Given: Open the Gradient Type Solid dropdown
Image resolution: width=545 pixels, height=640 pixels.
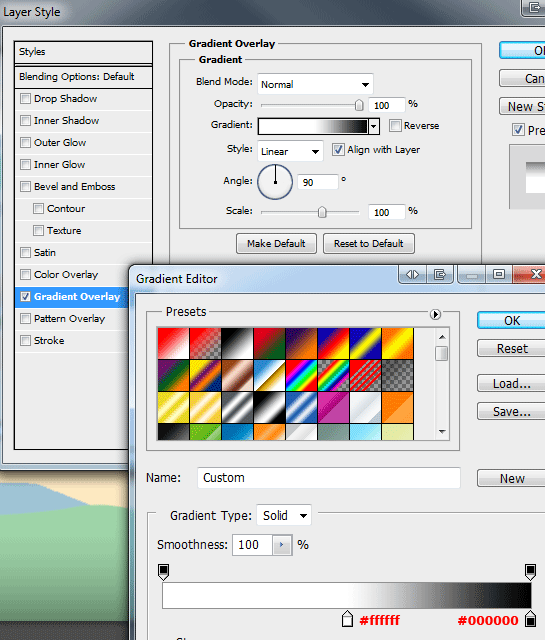Looking at the screenshot, I should (284, 515).
